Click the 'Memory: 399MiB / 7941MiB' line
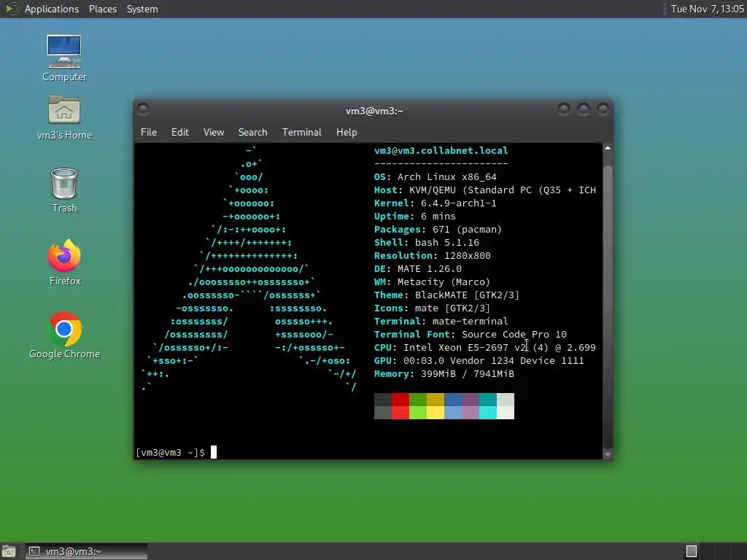Image resolution: width=747 pixels, height=560 pixels. point(444,374)
